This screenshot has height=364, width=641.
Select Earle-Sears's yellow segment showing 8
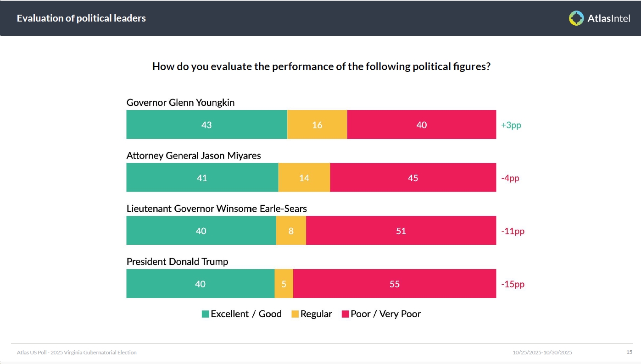[x=291, y=231]
